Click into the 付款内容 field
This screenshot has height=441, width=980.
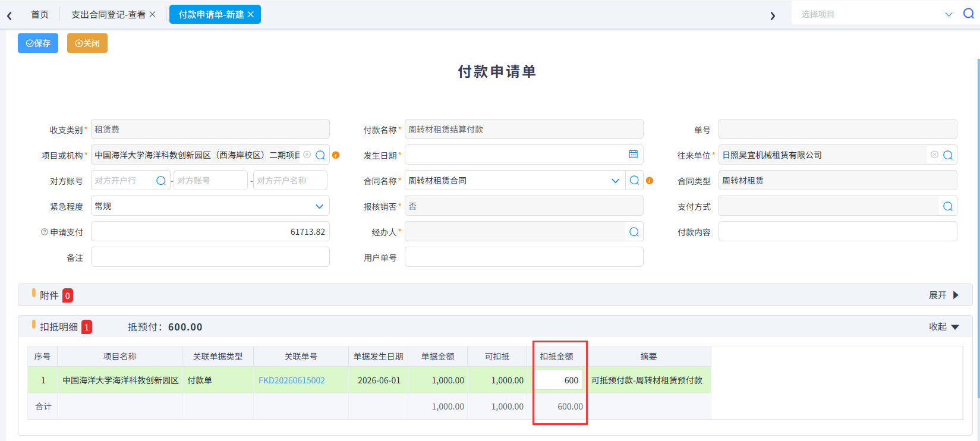tap(837, 232)
